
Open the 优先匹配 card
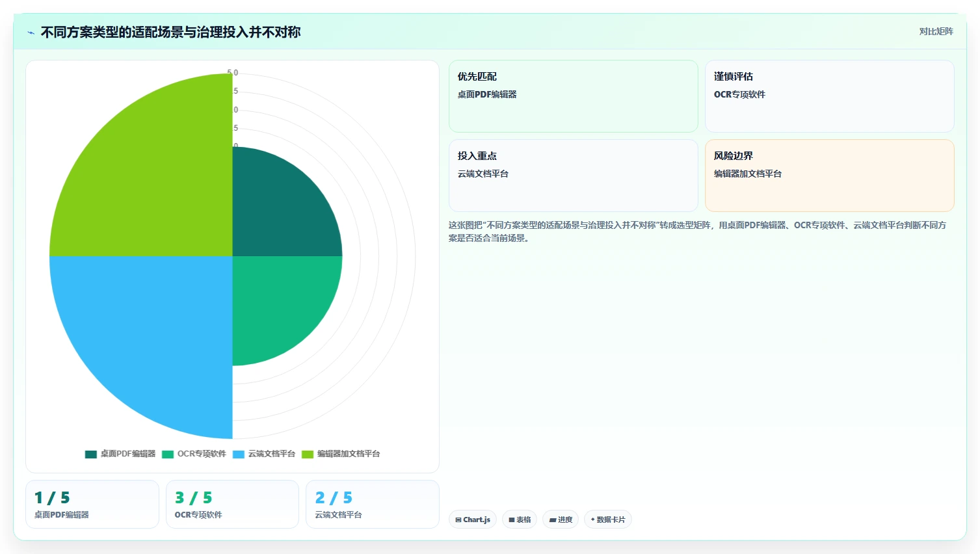point(573,96)
